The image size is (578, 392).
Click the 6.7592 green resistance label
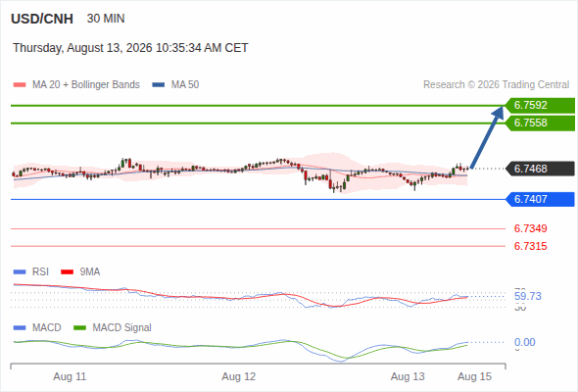tap(541, 106)
